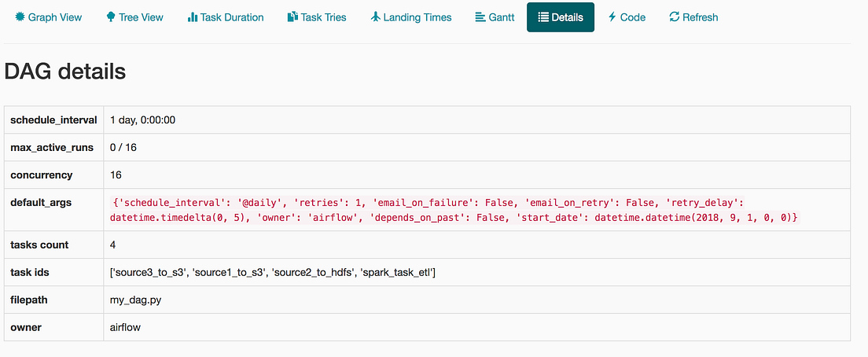Click the Landing Times plane icon
Image resolution: width=868 pixels, height=357 pixels.
(376, 17)
